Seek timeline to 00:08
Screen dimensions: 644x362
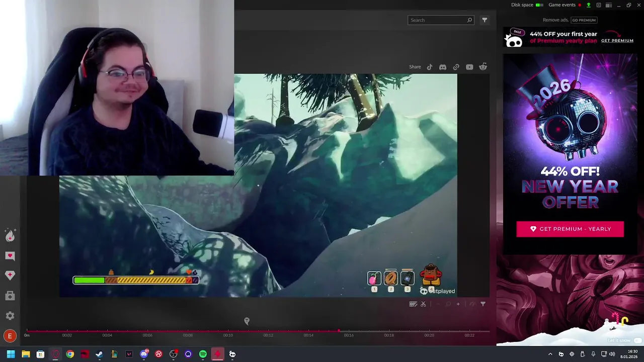[188, 335]
